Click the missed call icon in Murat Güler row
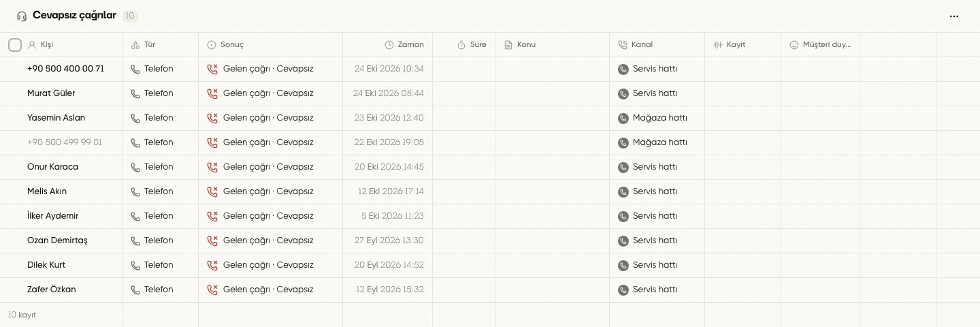 click(x=212, y=93)
